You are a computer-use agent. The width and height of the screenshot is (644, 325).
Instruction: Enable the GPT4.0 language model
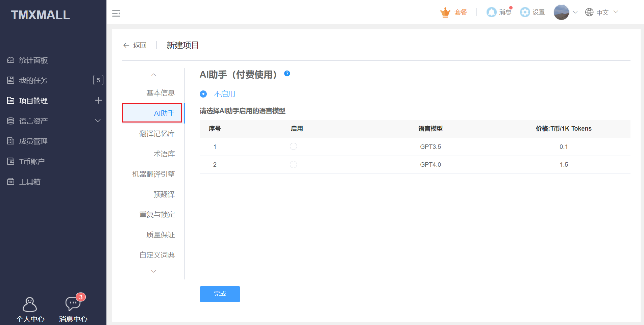pyautogui.click(x=293, y=165)
